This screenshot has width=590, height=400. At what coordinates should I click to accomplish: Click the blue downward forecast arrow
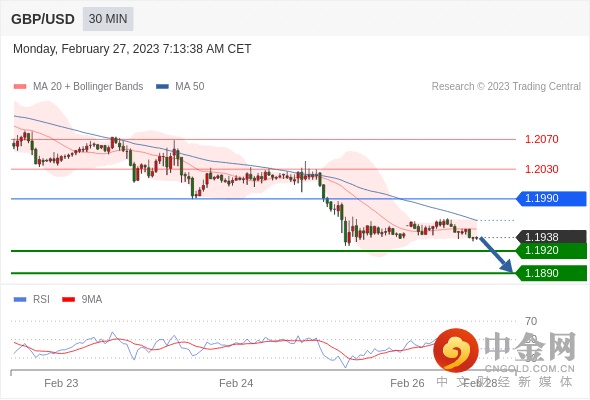(496, 255)
